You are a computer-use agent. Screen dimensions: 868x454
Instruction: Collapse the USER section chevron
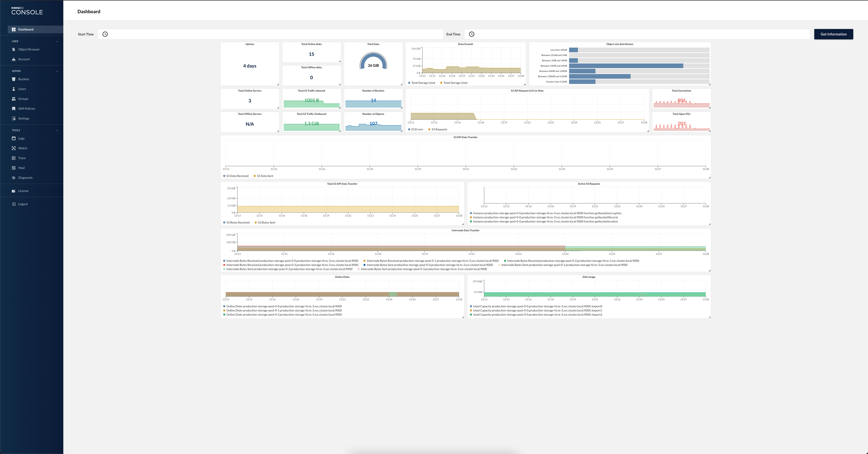tap(57, 42)
